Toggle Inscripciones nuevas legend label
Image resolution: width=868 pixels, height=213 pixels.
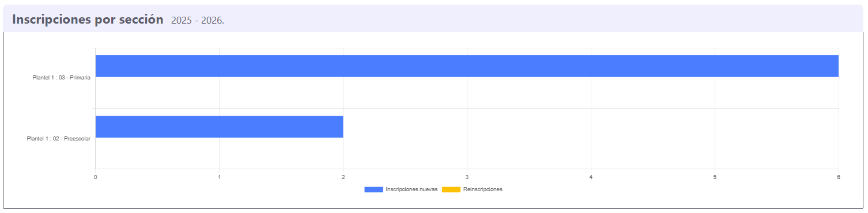[x=412, y=189]
